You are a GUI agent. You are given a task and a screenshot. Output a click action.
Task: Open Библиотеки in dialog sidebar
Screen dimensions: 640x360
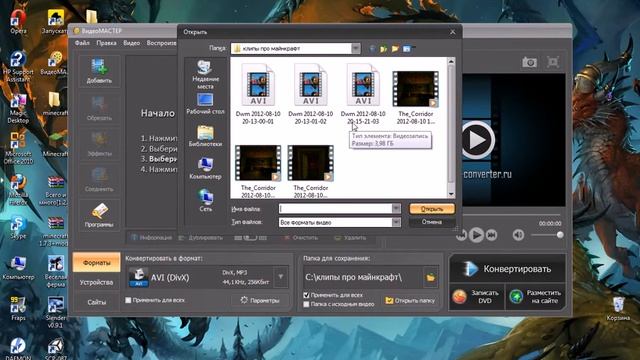pos(205,136)
